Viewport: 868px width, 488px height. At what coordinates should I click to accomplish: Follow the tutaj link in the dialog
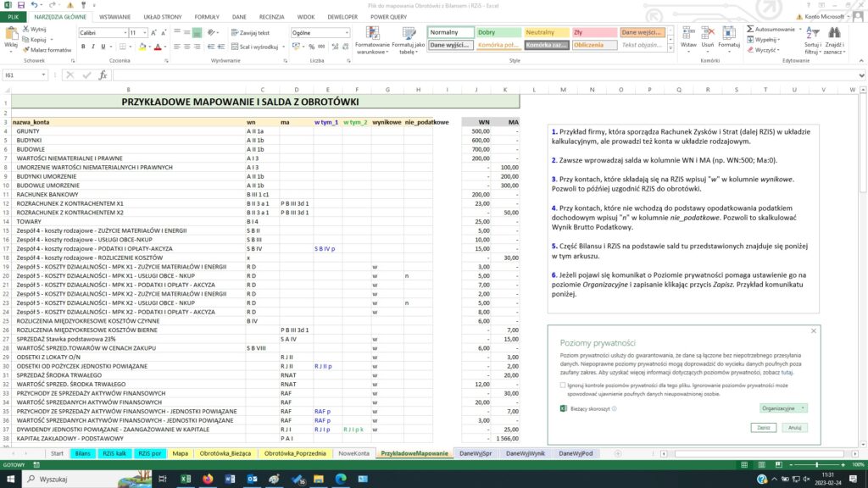[787, 373]
